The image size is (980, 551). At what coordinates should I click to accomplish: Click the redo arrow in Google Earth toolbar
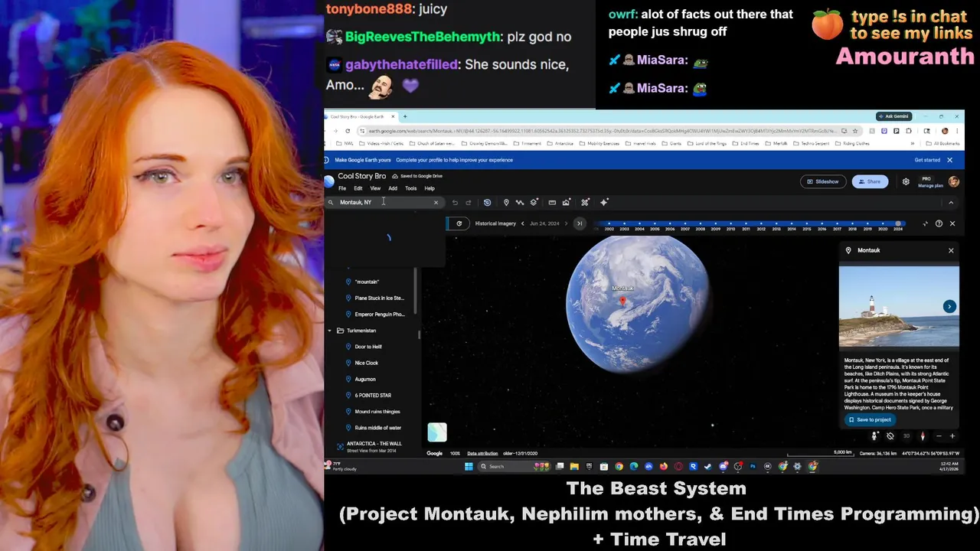(x=469, y=202)
